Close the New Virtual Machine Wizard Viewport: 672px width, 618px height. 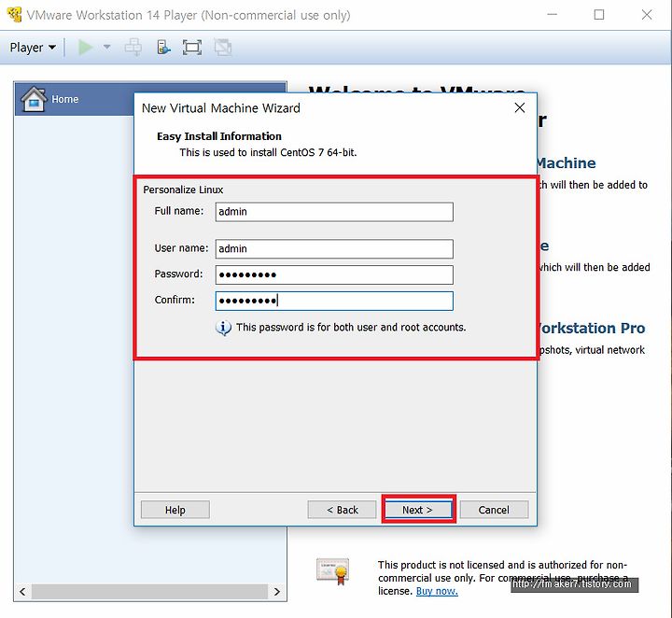520,107
